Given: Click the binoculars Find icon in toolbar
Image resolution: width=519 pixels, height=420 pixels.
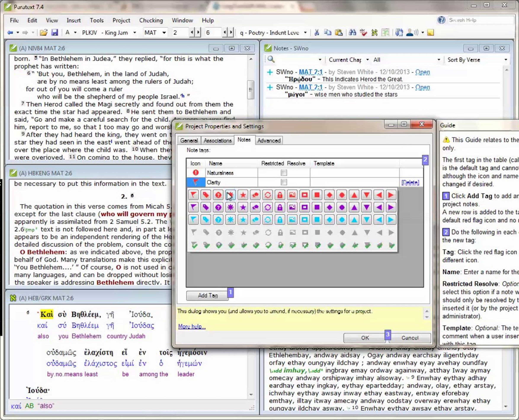Looking at the screenshot, I should click(x=352, y=32).
